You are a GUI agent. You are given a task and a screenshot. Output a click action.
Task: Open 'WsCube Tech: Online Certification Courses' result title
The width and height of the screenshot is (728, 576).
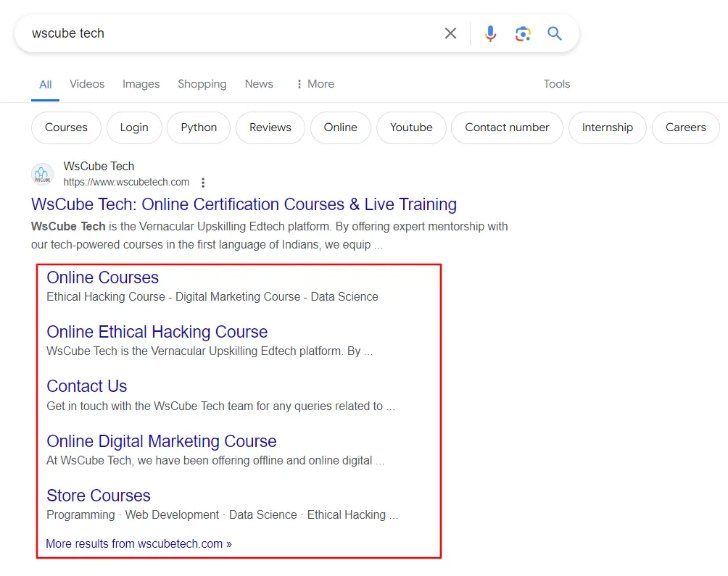(x=244, y=204)
